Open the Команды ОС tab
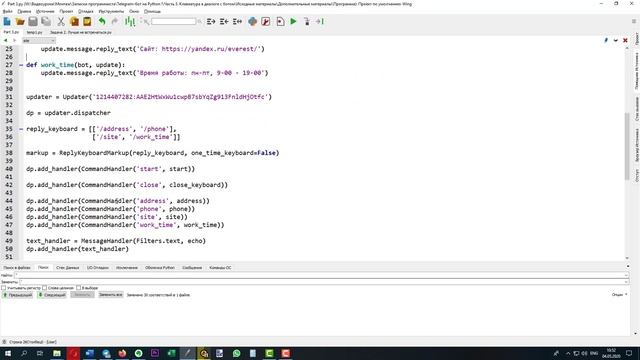Screen dimensions: 640x360 point(220,268)
